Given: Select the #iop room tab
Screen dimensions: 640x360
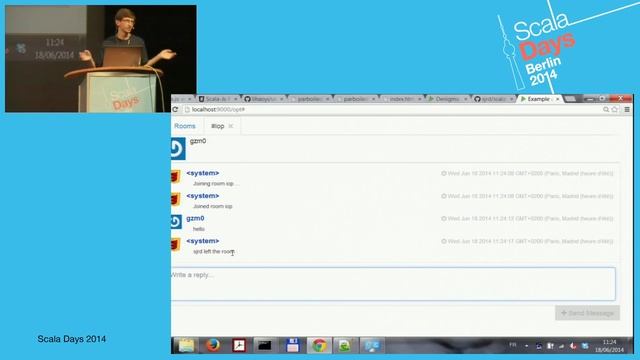Looking at the screenshot, I should click(x=218, y=126).
